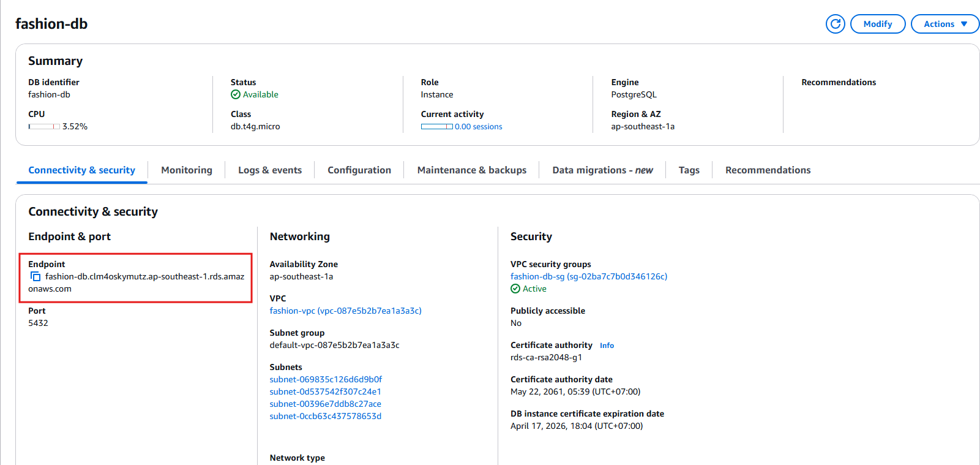The height and width of the screenshot is (465, 980).
Task: Open the fashion-db-sg security group link
Action: [x=589, y=276]
